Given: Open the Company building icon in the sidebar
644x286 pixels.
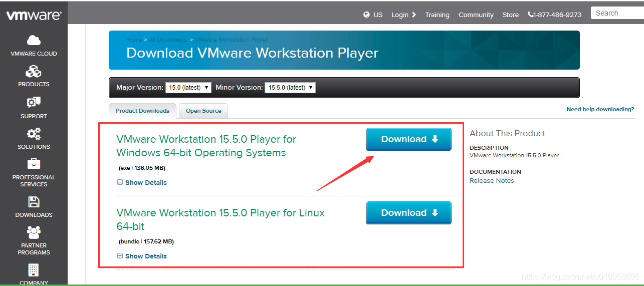Looking at the screenshot, I should [x=34, y=270].
